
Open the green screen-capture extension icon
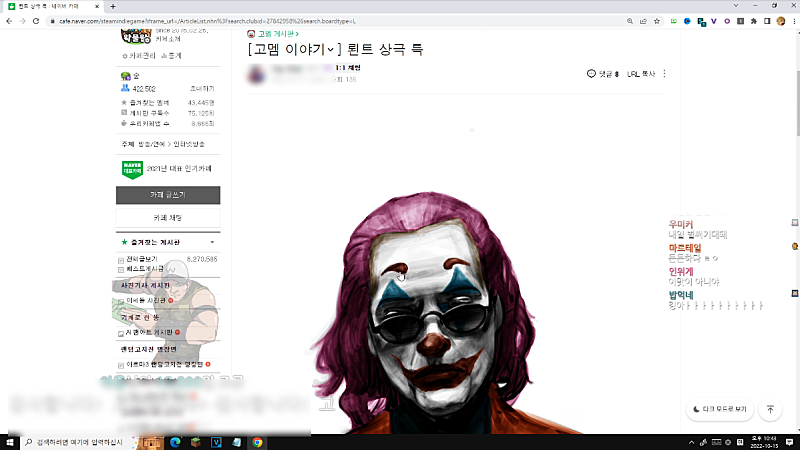click(673, 21)
